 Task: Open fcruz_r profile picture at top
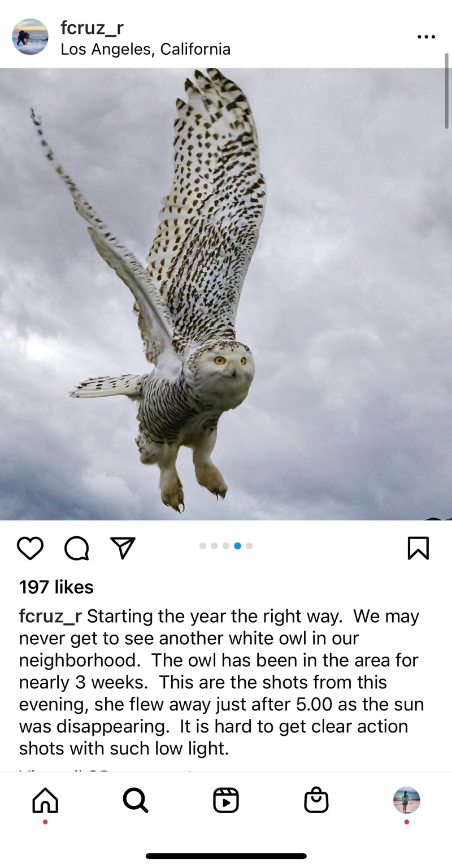click(x=30, y=37)
